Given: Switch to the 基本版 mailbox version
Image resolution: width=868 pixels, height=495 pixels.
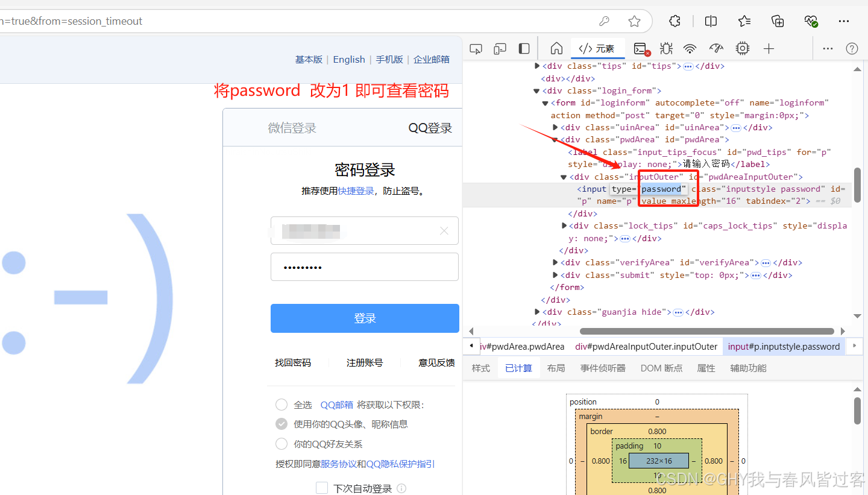Looking at the screenshot, I should (x=309, y=59).
